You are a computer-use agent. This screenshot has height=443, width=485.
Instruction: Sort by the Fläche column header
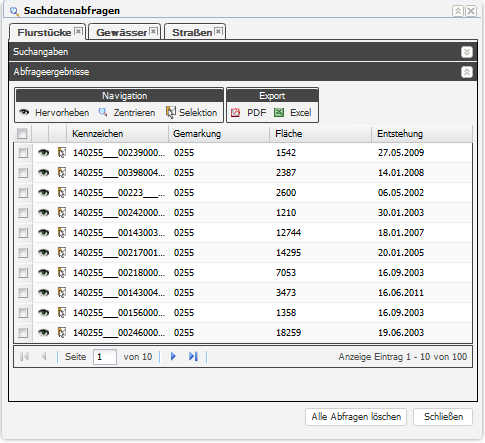[x=320, y=134]
